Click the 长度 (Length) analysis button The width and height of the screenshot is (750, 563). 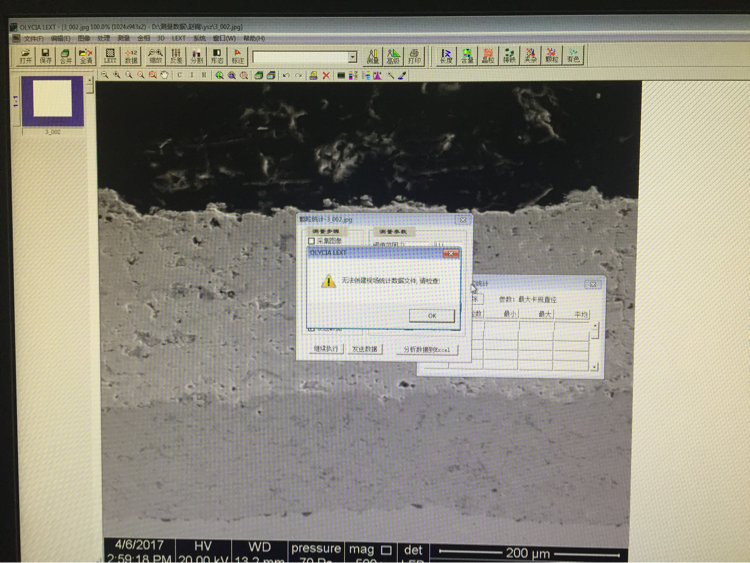click(446, 56)
